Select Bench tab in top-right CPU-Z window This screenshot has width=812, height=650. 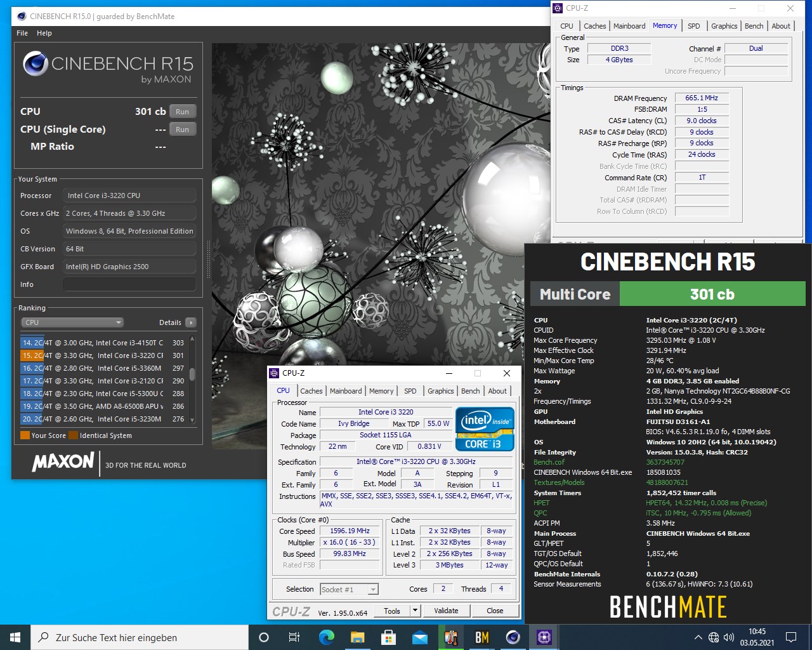[754, 26]
